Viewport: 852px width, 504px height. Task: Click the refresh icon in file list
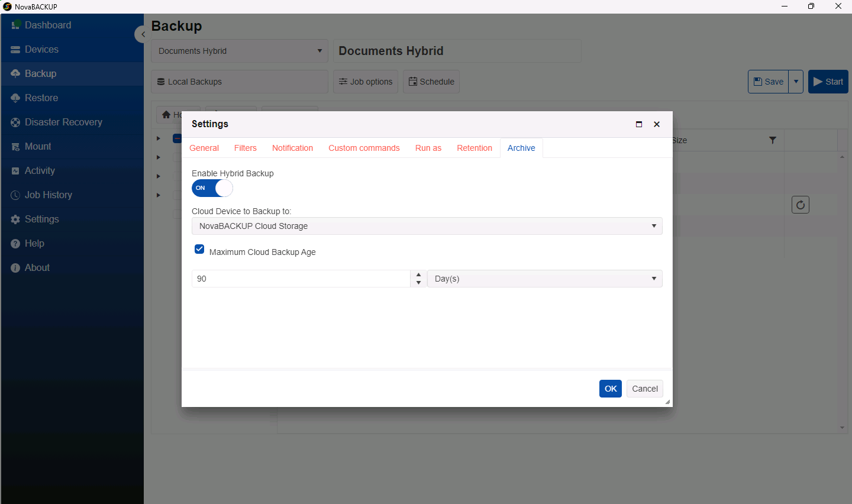[801, 205]
